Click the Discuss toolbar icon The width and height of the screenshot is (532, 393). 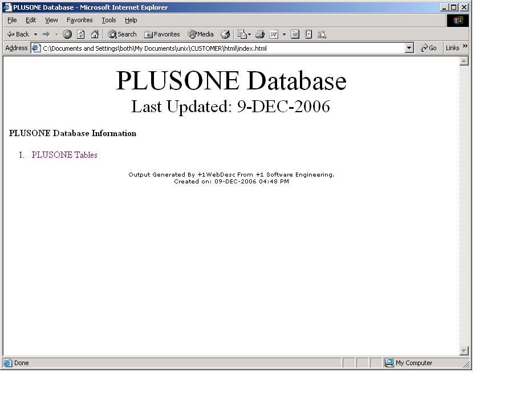(x=295, y=34)
